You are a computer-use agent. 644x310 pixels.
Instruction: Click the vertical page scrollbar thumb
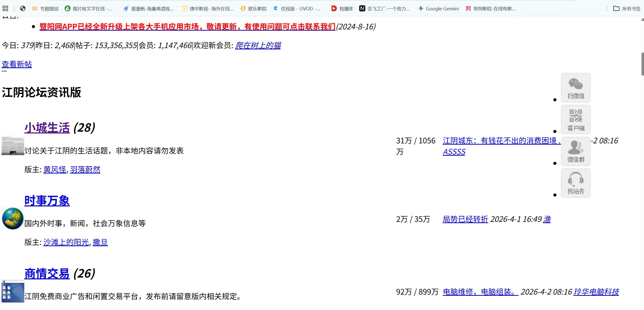click(642, 64)
